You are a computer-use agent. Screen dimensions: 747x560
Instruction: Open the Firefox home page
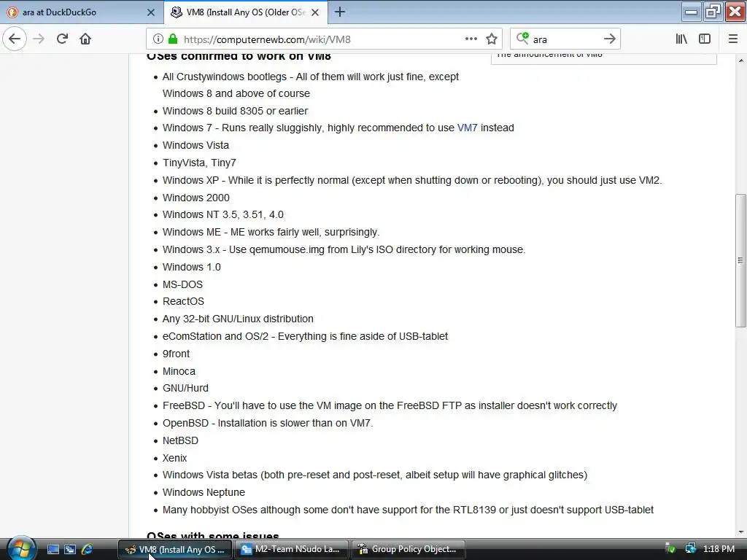coord(85,39)
